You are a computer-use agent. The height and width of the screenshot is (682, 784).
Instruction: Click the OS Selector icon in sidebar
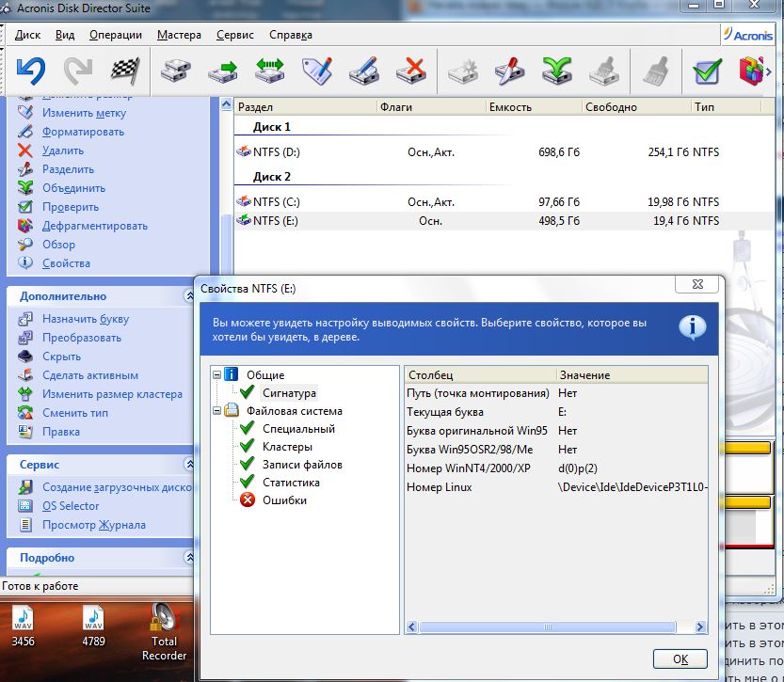(25, 506)
